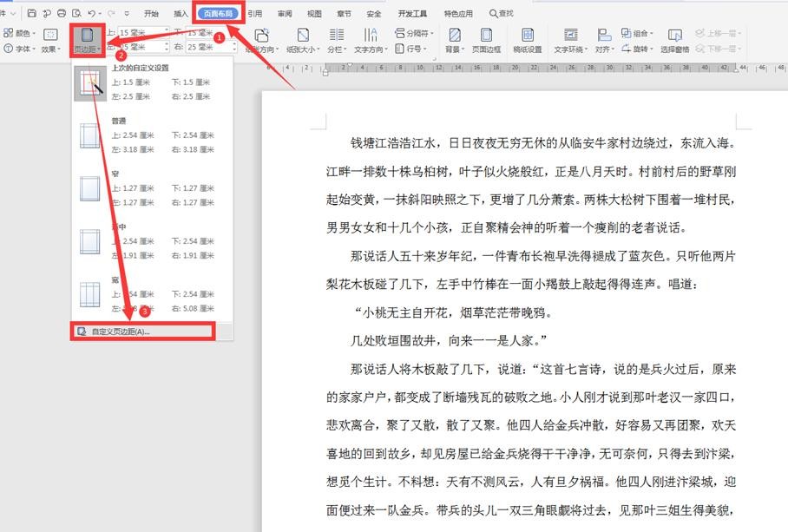The height and width of the screenshot is (532, 788).
Task: Open the 审阅 review tab
Action: coord(285,14)
